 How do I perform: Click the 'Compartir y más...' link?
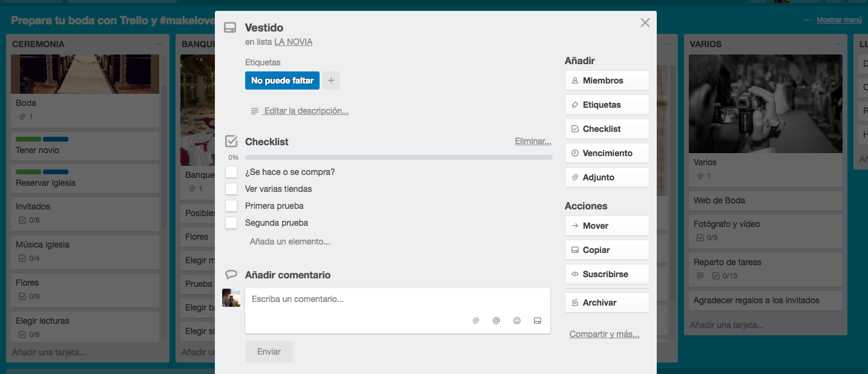click(604, 334)
